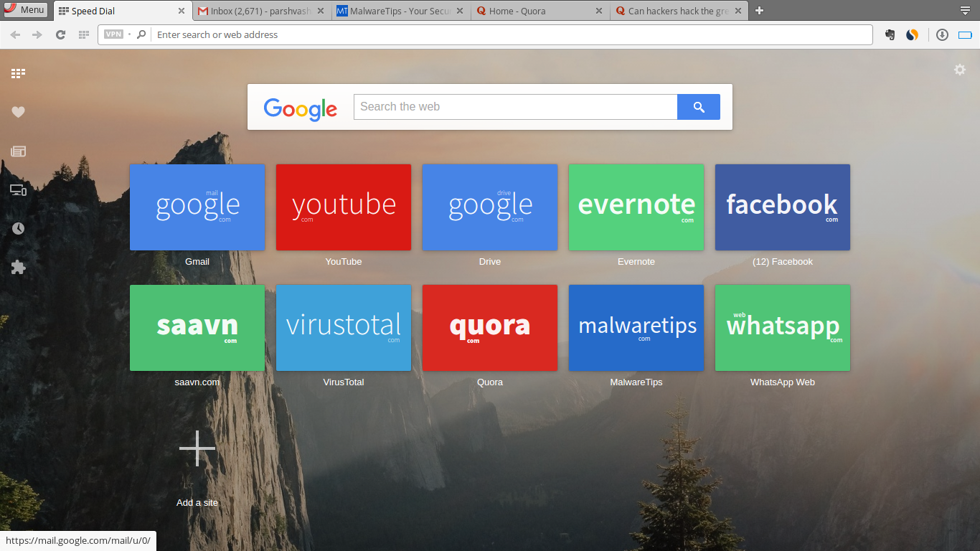Switch to the MalwareTips tab
Screen dimensions: 980x551
point(402,11)
